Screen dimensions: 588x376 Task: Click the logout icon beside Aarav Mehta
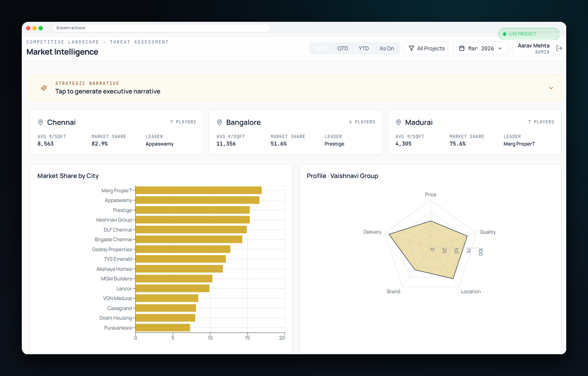(559, 48)
